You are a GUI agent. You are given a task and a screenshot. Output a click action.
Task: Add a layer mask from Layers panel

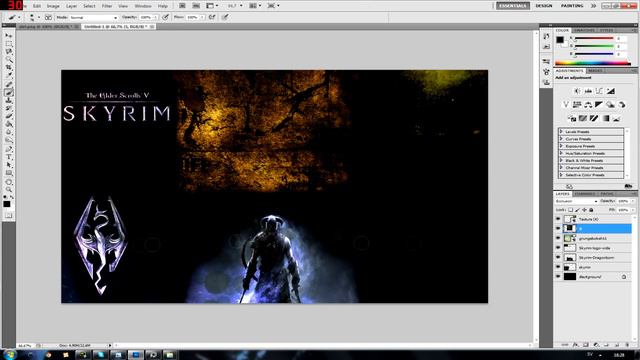[586, 345]
